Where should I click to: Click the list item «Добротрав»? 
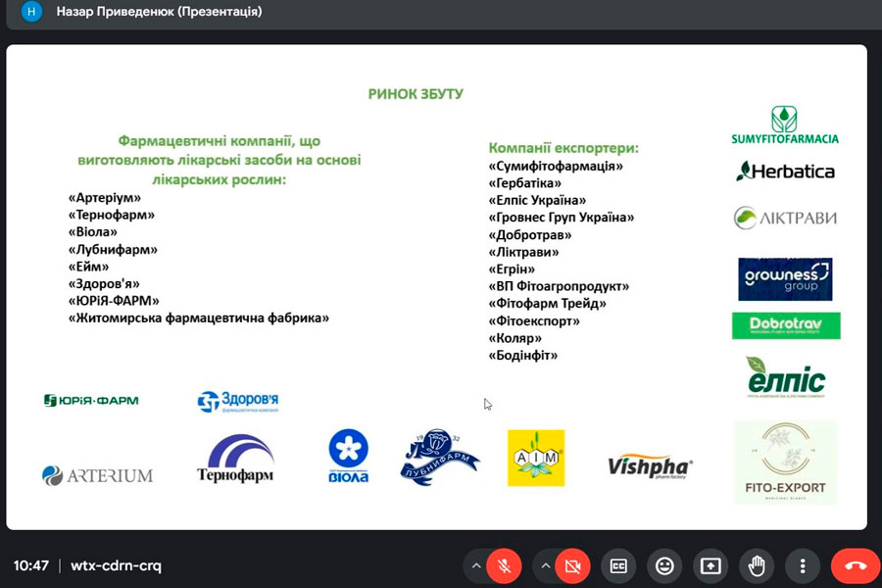click(x=530, y=234)
